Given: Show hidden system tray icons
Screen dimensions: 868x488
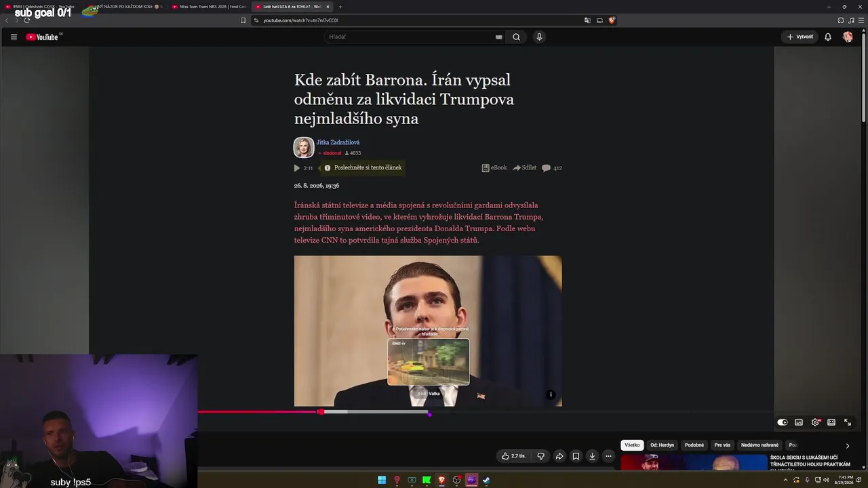Looking at the screenshot, I should point(785,480).
